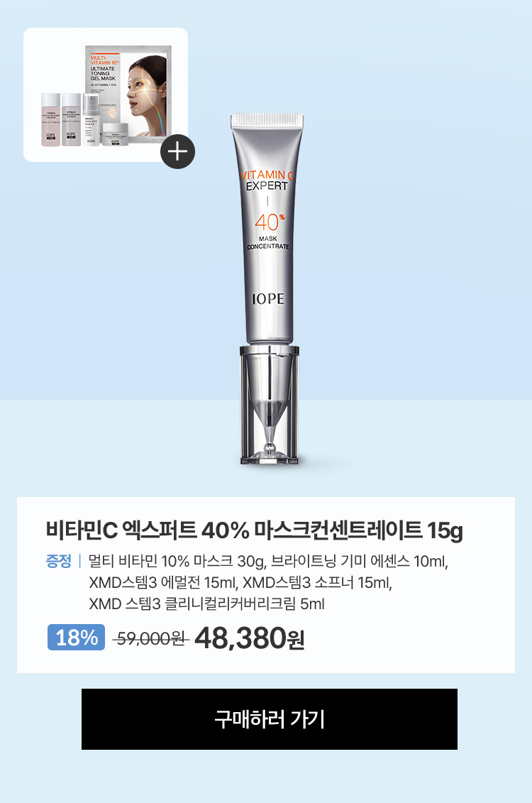The height and width of the screenshot is (803, 532).
Task: Click the IOPE logo on the tube
Action: 268,299
